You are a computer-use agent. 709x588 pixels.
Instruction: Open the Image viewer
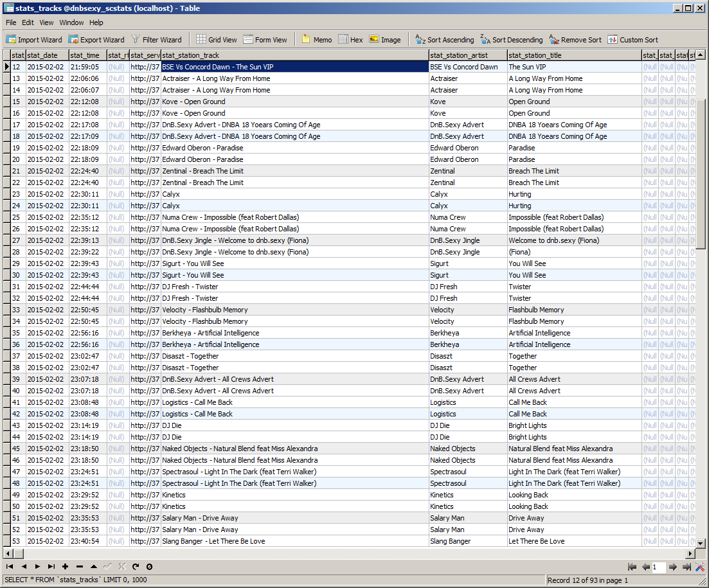coord(384,40)
